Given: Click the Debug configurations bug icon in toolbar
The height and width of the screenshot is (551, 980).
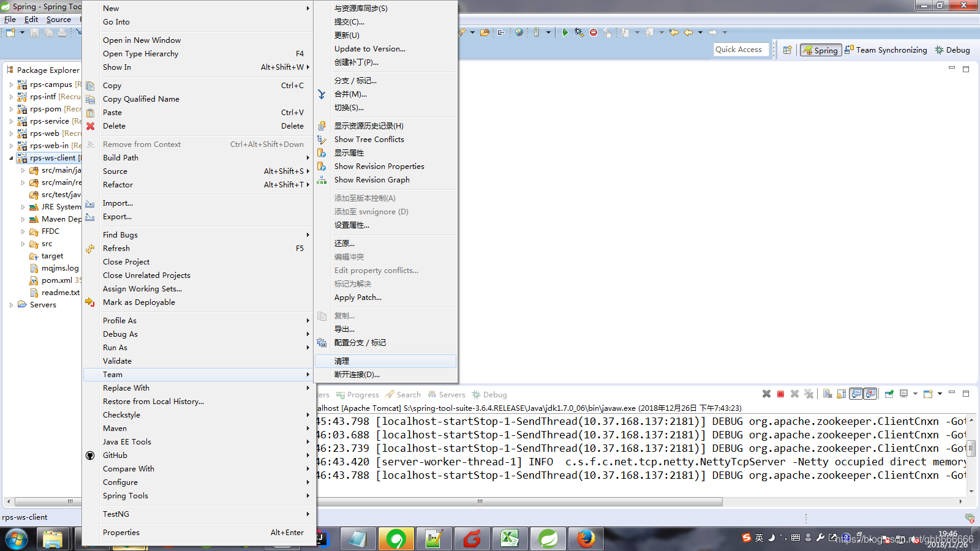Looking at the screenshot, I should (x=579, y=32).
